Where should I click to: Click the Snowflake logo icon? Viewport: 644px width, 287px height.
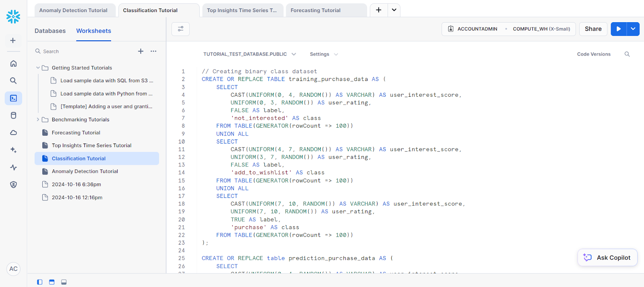(x=13, y=17)
